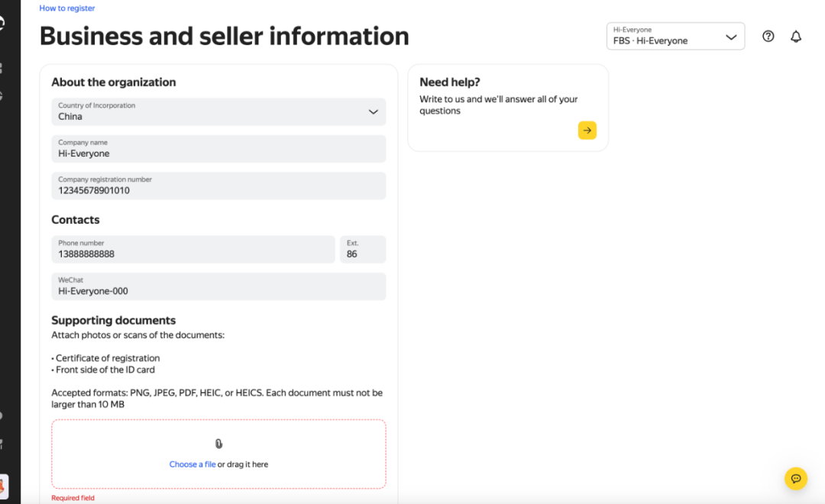Click the 'or drag it here' upload area

click(244, 464)
